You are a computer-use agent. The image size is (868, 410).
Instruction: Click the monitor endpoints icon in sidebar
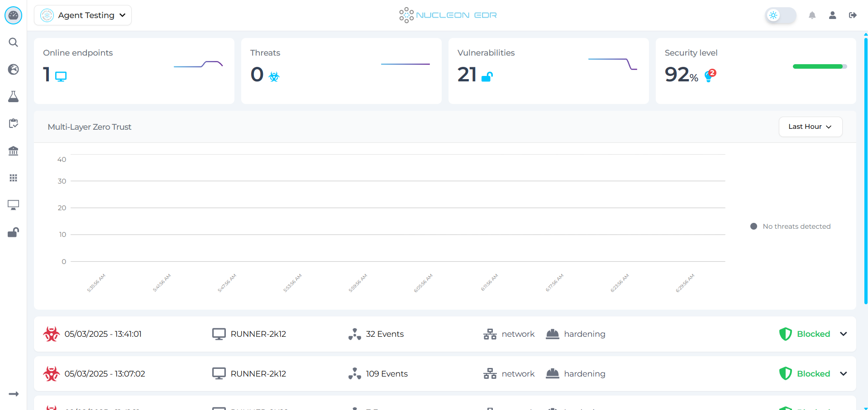[x=13, y=205]
